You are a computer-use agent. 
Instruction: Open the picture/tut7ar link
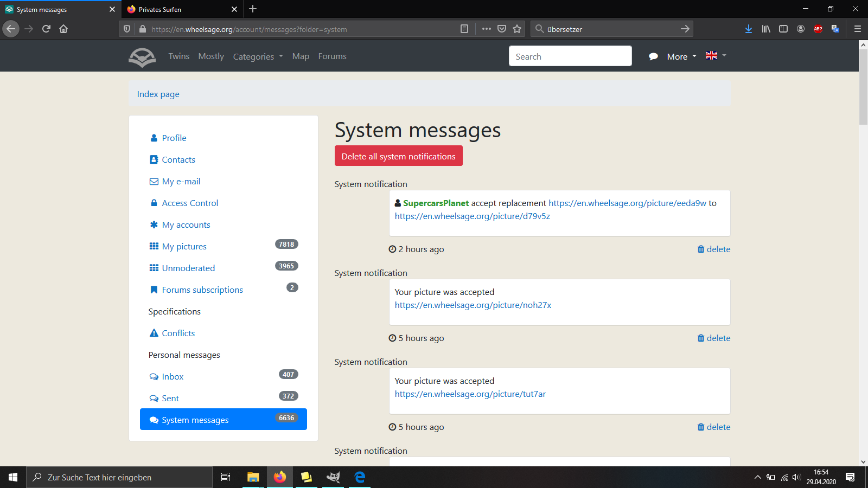point(470,394)
